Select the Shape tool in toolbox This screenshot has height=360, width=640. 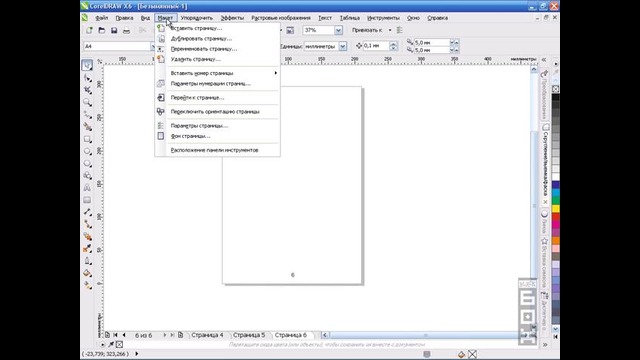[87, 78]
